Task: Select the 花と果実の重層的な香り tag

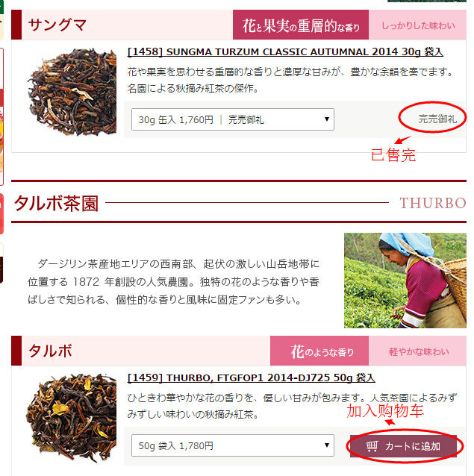Action: click(301, 25)
